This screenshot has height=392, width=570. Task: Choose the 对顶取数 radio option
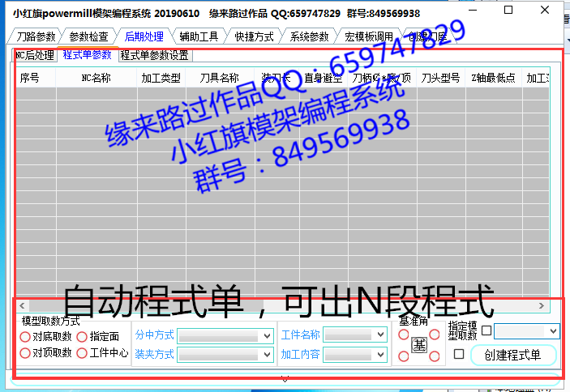pos(25,353)
